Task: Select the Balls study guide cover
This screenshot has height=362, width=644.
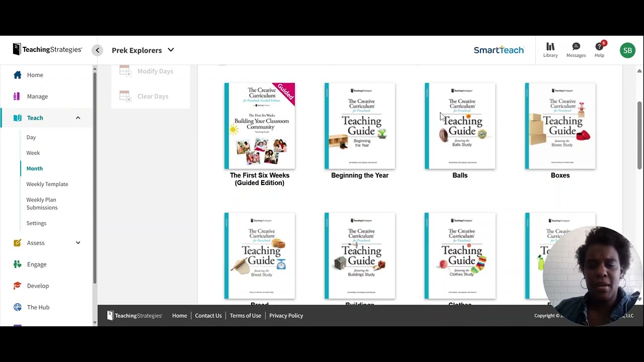Action: [x=460, y=126]
